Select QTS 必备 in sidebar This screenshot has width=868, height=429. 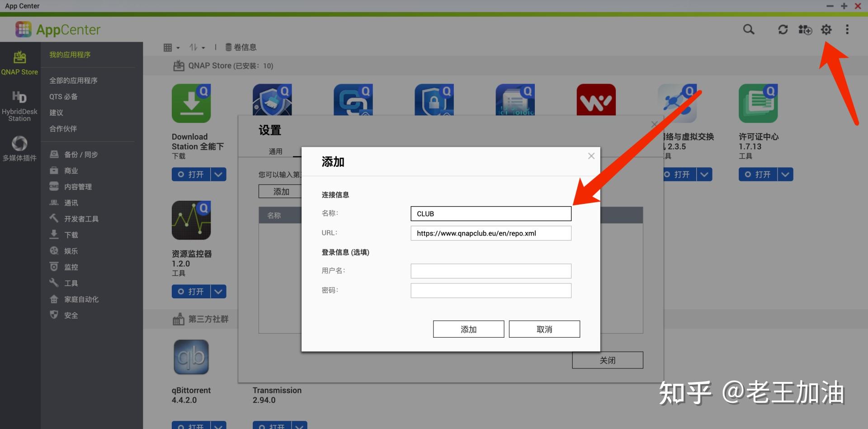(x=63, y=97)
